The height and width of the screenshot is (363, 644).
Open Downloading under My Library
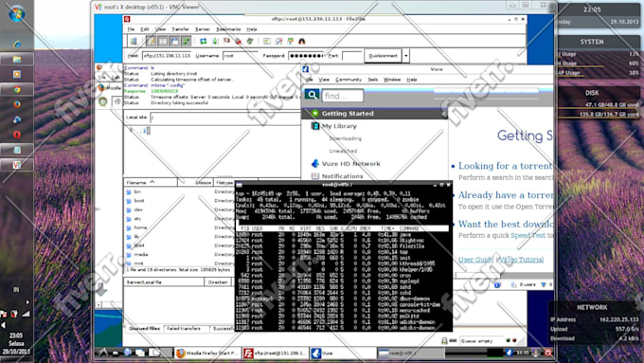point(345,138)
